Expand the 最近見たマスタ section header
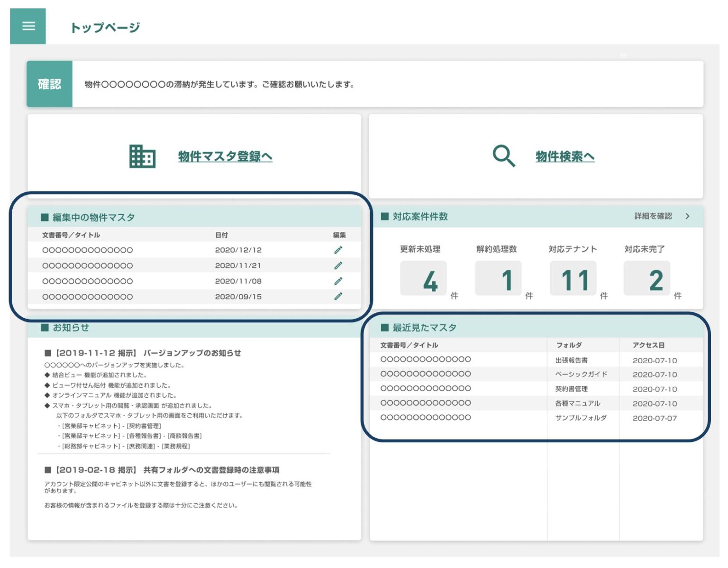This screenshot has width=728, height=568. coord(423,327)
